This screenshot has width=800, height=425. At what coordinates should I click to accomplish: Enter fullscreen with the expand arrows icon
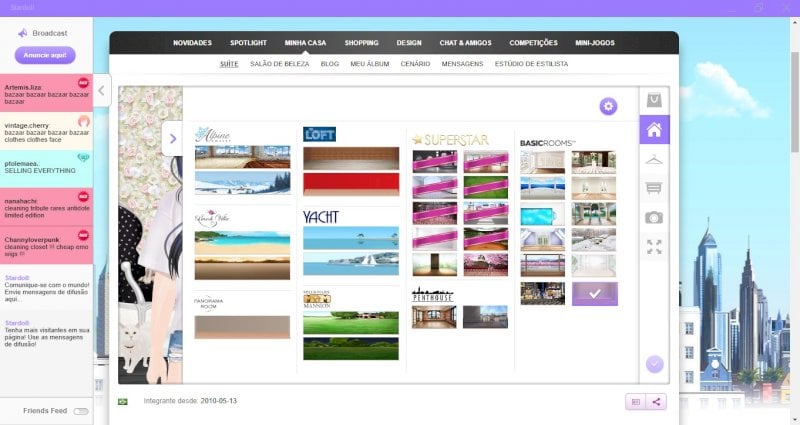point(654,247)
